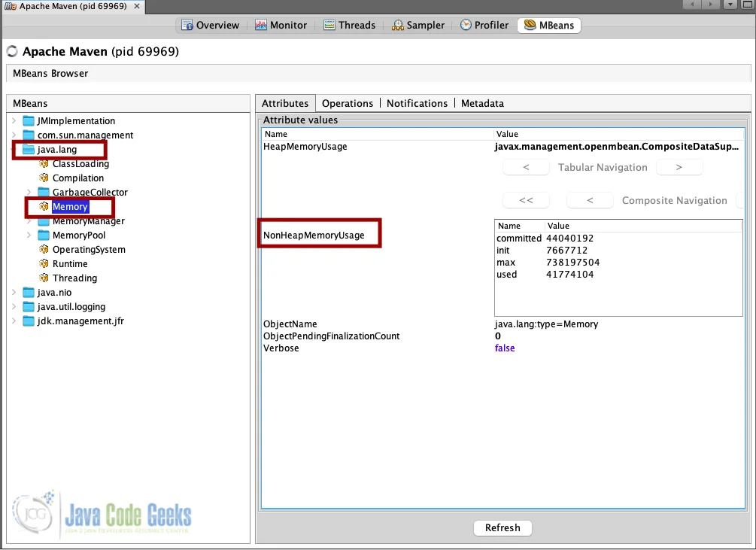Open the Operations tab
The height and width of the screenshot is (550, 756).
point(347,103)
